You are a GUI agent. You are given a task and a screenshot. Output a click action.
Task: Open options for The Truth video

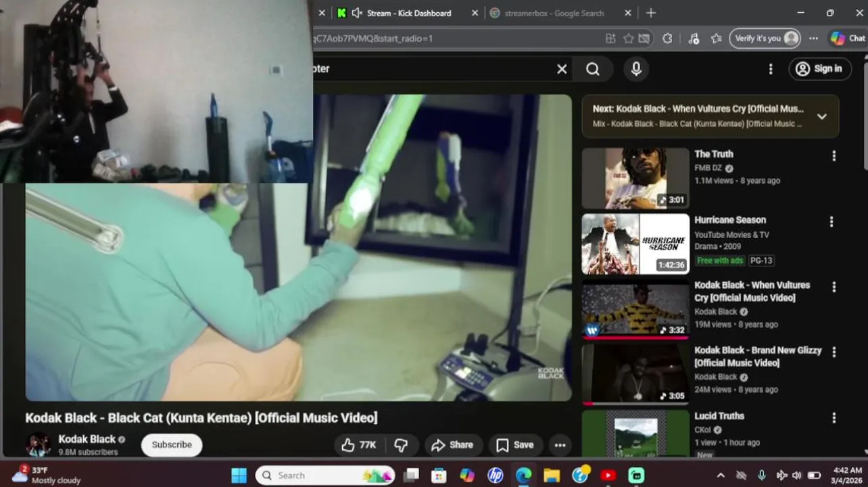[x=834, y=156]
